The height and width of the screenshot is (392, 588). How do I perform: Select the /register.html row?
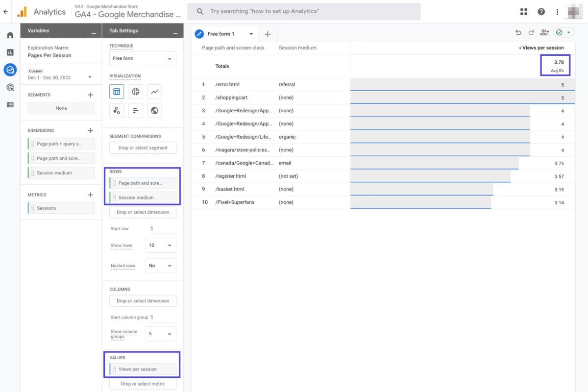click(x=383, y=176)
